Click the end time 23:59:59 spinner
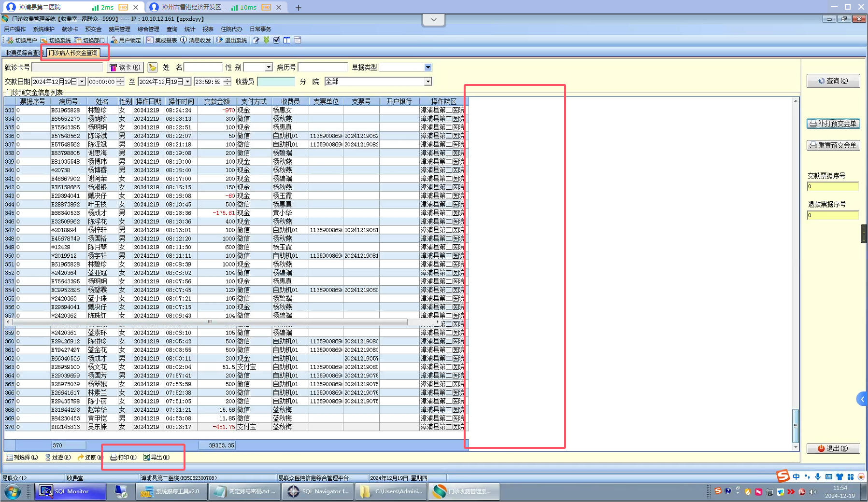The height and width of the screenshot is (502, 868). (x=227, y=82)
